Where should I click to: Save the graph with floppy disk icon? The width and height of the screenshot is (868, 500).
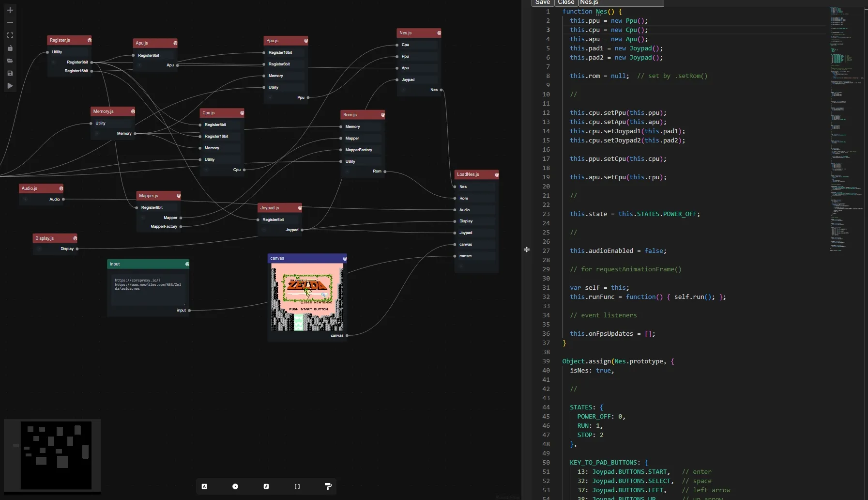point(10,73)
